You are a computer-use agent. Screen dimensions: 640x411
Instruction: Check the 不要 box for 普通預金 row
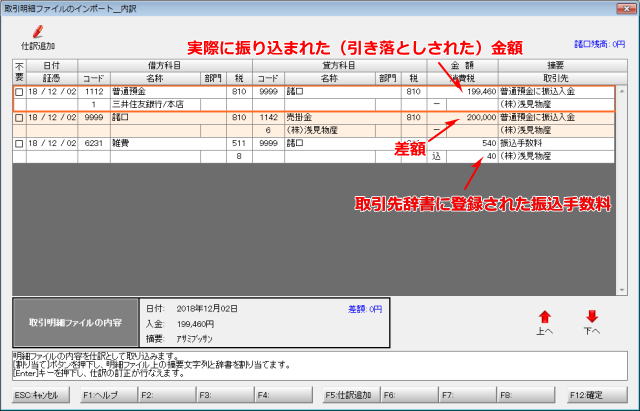click(19, 92)
